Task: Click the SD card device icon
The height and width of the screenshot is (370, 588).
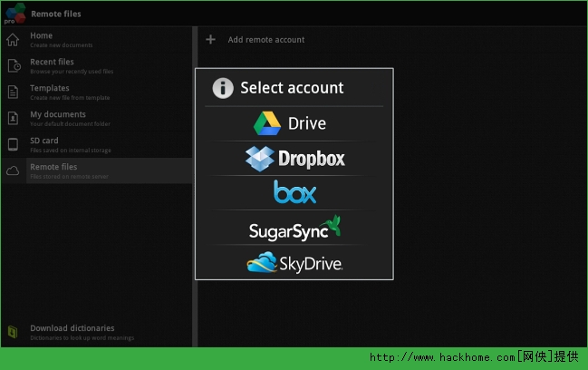Action: coord(14,144)
